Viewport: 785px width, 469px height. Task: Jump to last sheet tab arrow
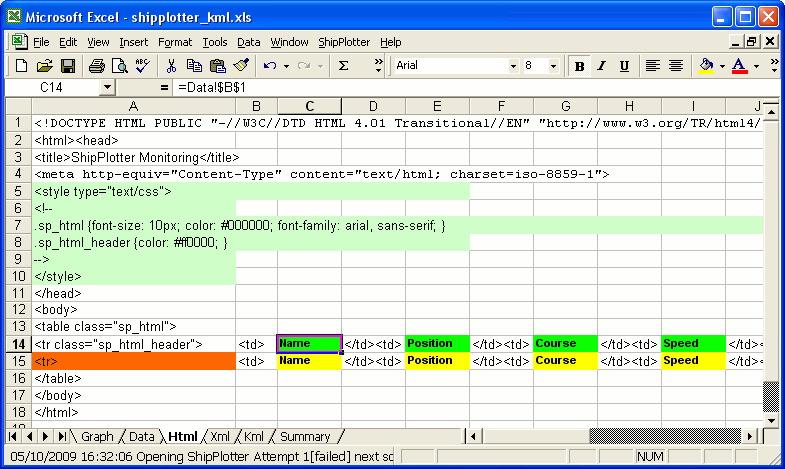62,436
